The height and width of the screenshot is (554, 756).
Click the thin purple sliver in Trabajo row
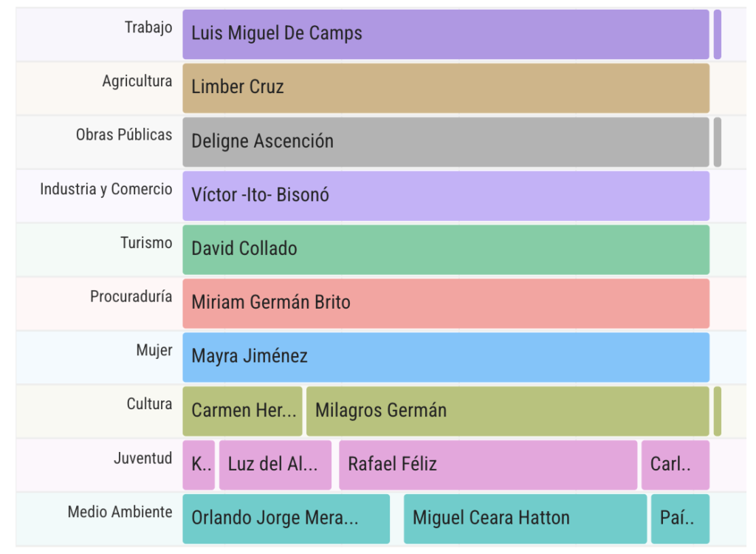(718, 34)
